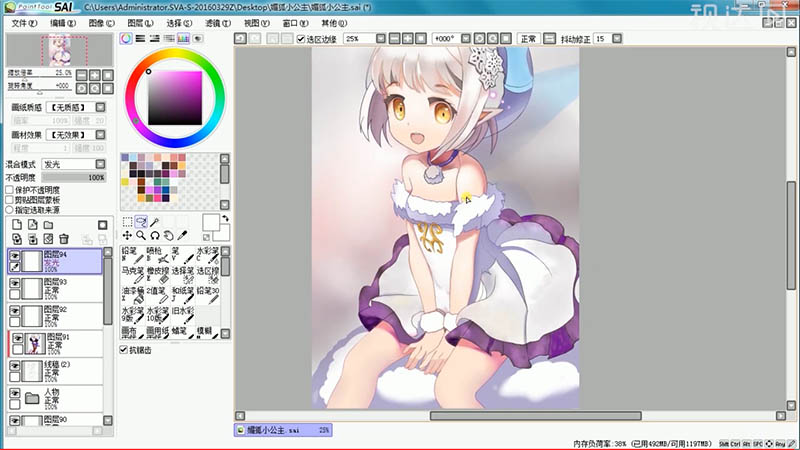Create a new layer folder
Image resolution: width=800 pixels, height=450 pixels.
(48, 225)
